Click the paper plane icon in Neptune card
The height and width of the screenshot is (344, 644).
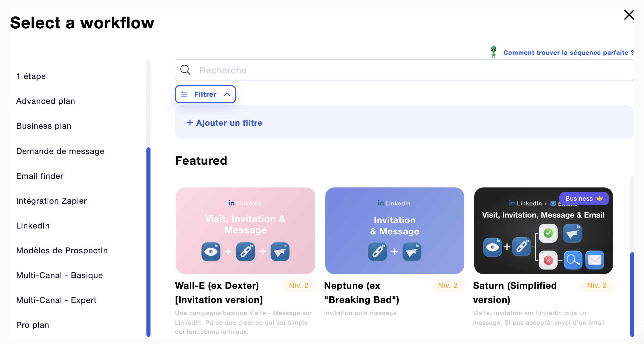412,252
